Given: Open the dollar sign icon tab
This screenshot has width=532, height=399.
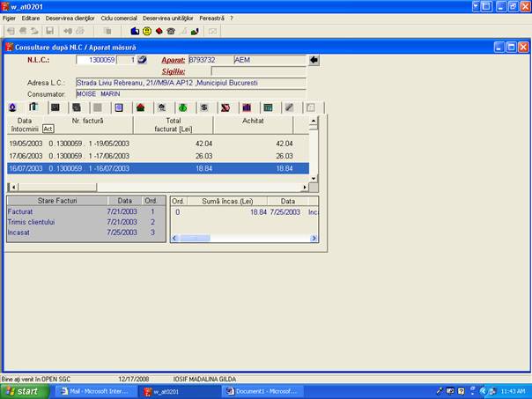Looking at the screenshot, I should click(x=203, y=107).
